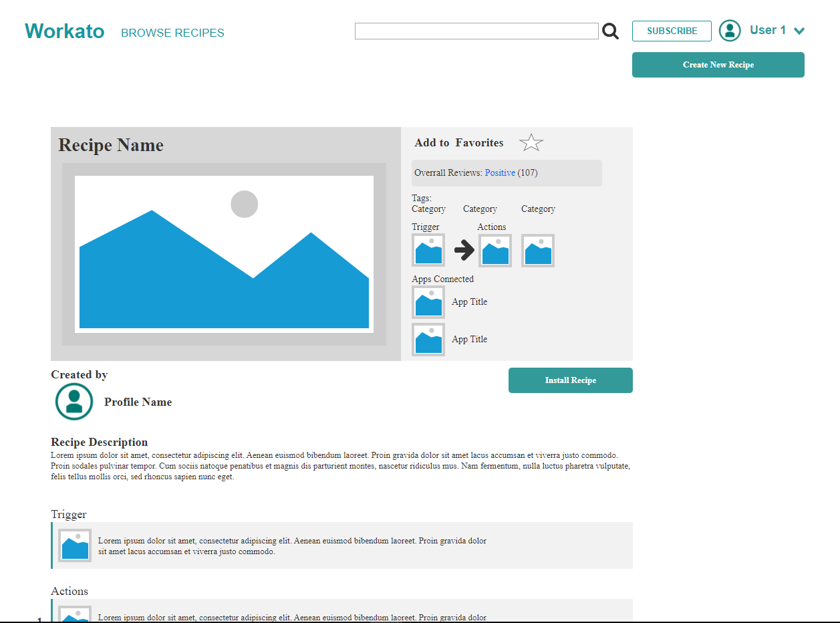Click the User 1 avatar icon
840x623 pixels.
(730, 31)
